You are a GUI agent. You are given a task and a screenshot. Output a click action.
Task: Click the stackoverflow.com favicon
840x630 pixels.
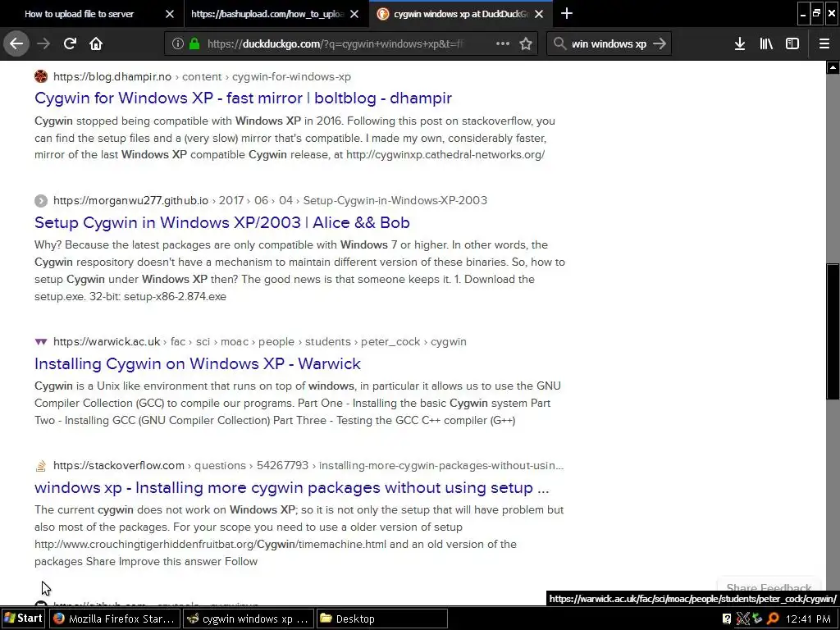coord(41,466)
